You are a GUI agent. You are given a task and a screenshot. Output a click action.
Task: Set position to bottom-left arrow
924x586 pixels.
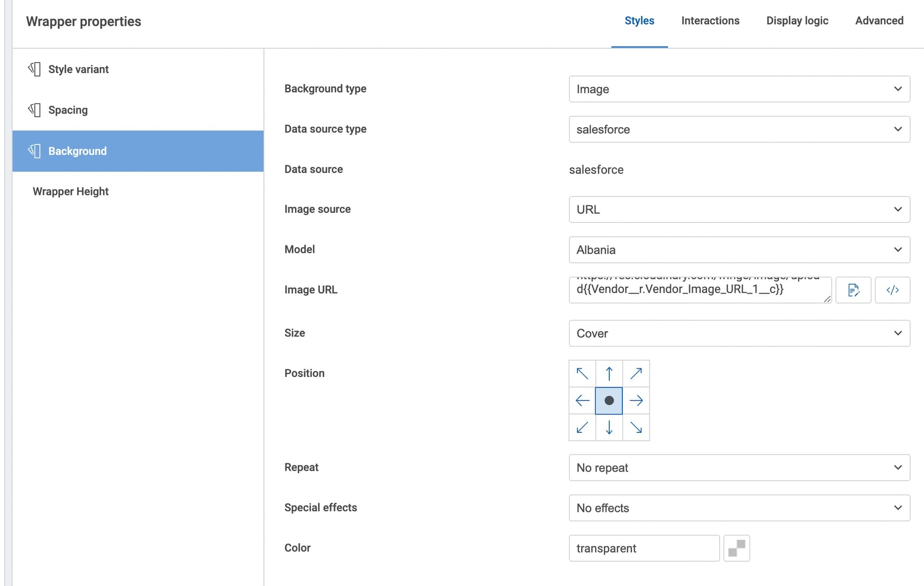tap(582, 428)
